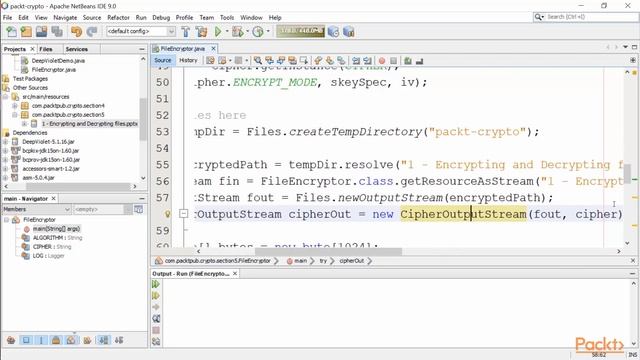Viewport: 640px width, 360px height.
Task: Click the Previous Bookmark editor icon
Action: point(318,60)
